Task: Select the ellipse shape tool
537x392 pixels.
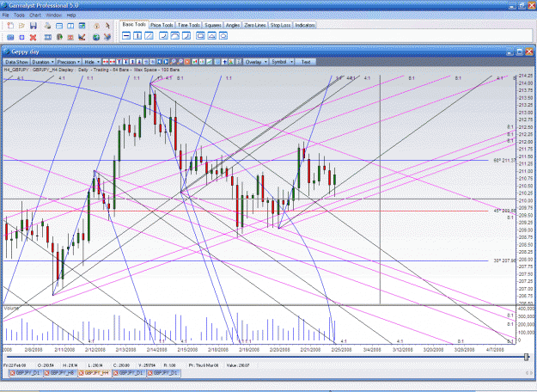Action: click(x=223, y=35)
